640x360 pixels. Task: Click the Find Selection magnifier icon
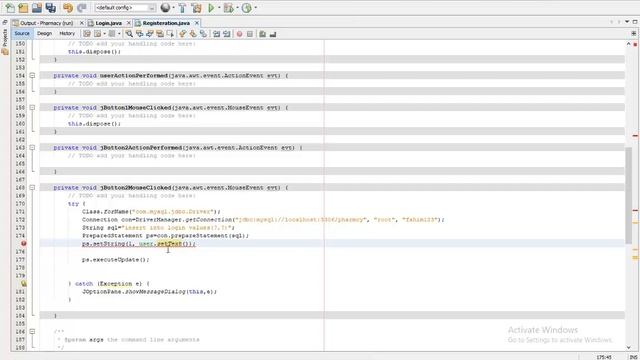(129, 34)
